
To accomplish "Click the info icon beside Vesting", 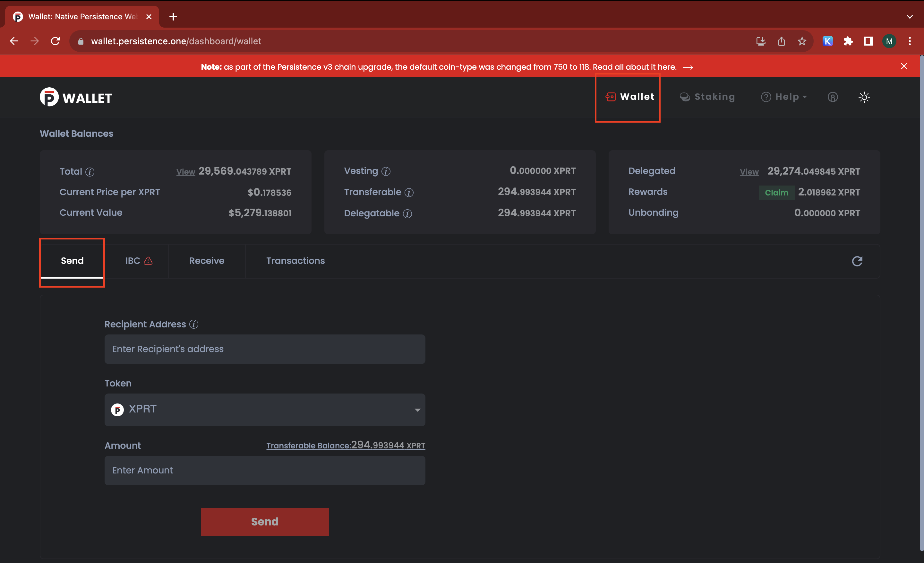I will pos(386,171).
